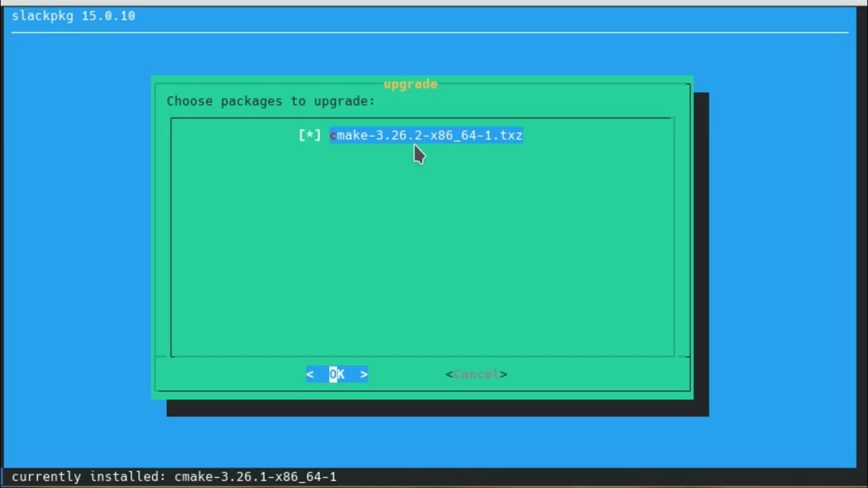Cancel the upgrade dialog
This screenshot has width=868, height=488.
(476, 374)
